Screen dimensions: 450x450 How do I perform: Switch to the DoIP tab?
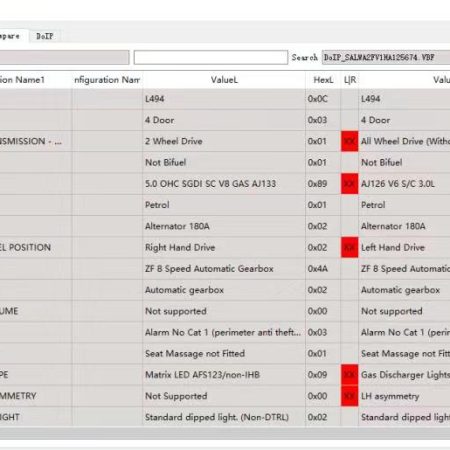click(45, 36)
